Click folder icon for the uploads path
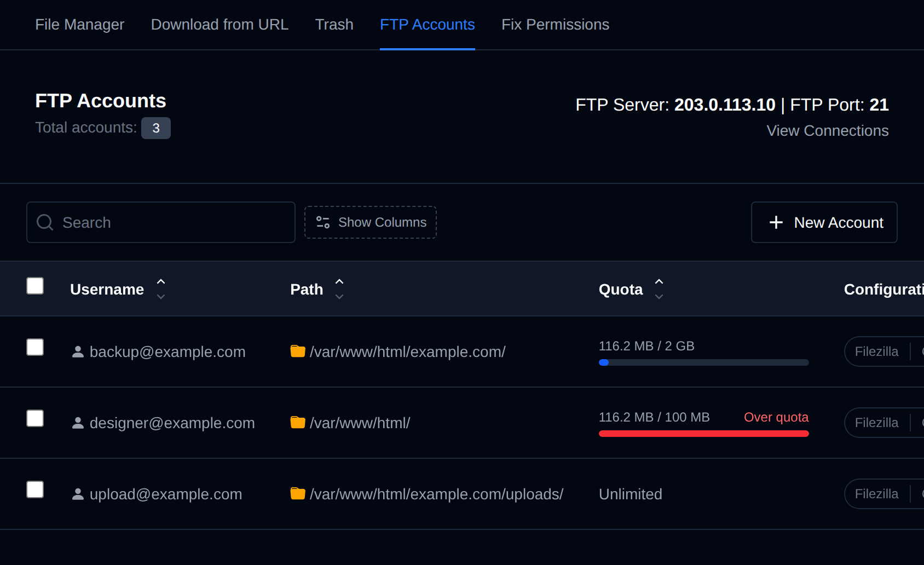Viewport: 924px width, 565px height. click(298, 493)
